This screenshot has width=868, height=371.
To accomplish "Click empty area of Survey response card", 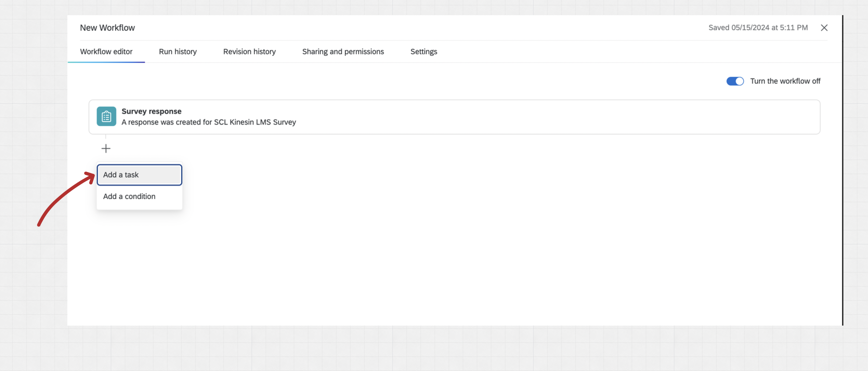I will [539, 117].
